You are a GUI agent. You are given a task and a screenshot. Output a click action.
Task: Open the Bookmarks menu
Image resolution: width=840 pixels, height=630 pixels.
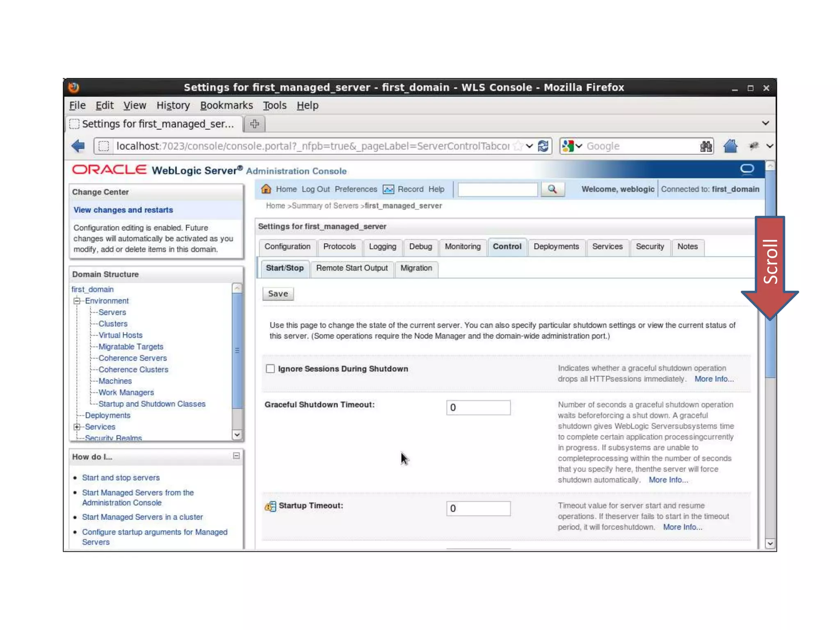click(x=226, y=105)
